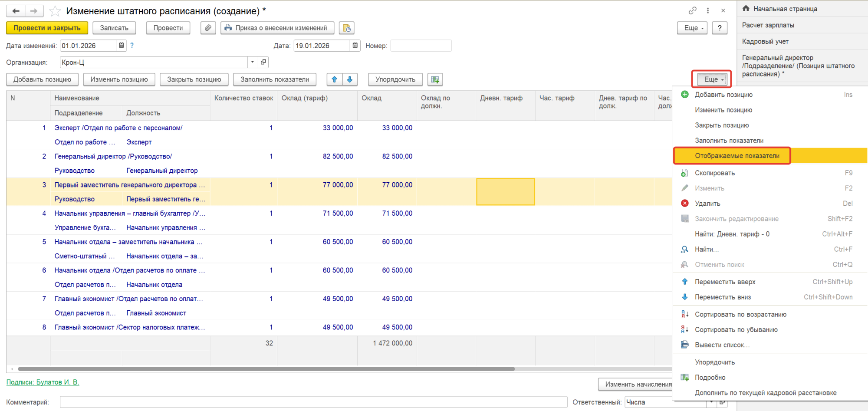The height and width of the screenshot is (411, 868).
Task: Open calendar picker for Дата изменений
Action: (122, 46)
